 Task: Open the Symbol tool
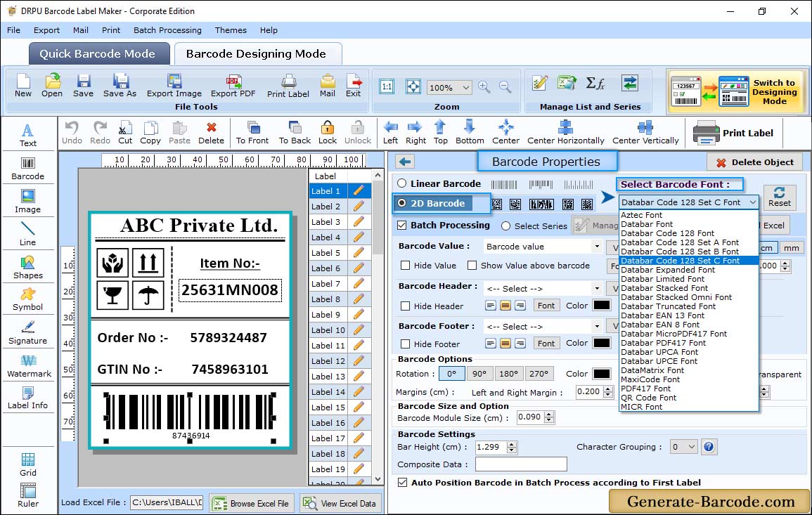click(x=28, y=300)
